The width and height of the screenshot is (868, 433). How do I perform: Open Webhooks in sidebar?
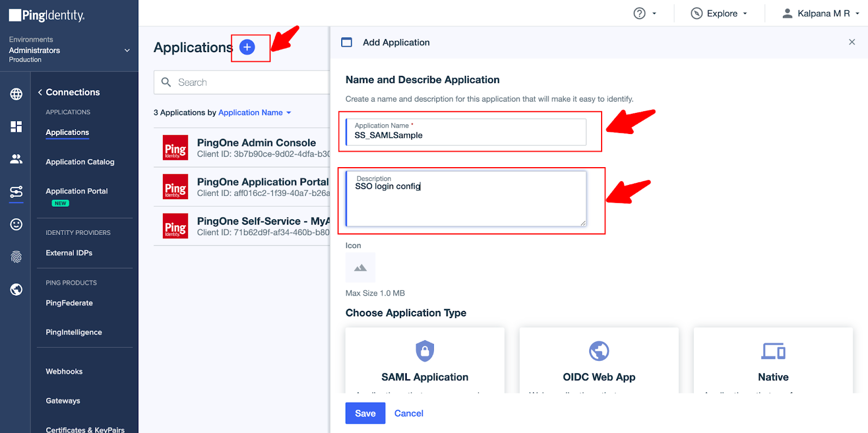[x=64, y=371]
